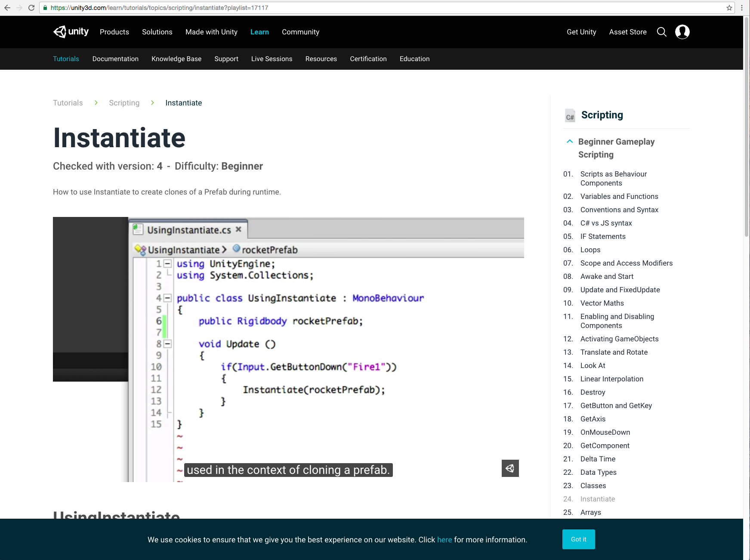
Task: Open the Look At lesson
Action: tap(593, 365)
